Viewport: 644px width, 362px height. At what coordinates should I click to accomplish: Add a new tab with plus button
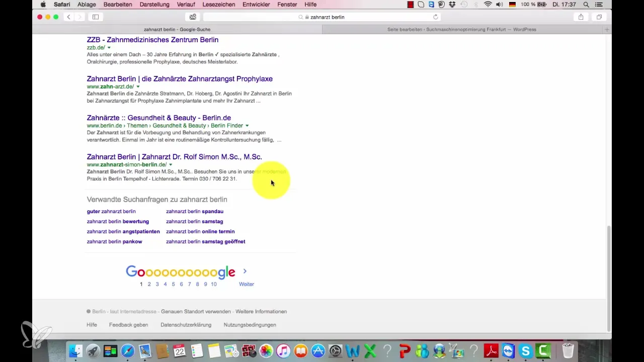tap(607, 30)
